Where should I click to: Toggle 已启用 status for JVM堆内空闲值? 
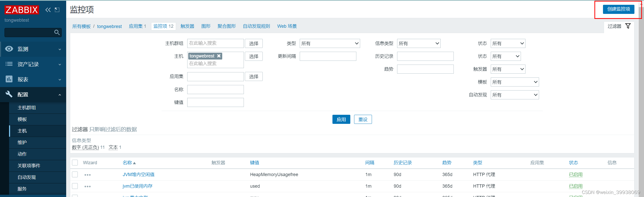pos(576,175)
